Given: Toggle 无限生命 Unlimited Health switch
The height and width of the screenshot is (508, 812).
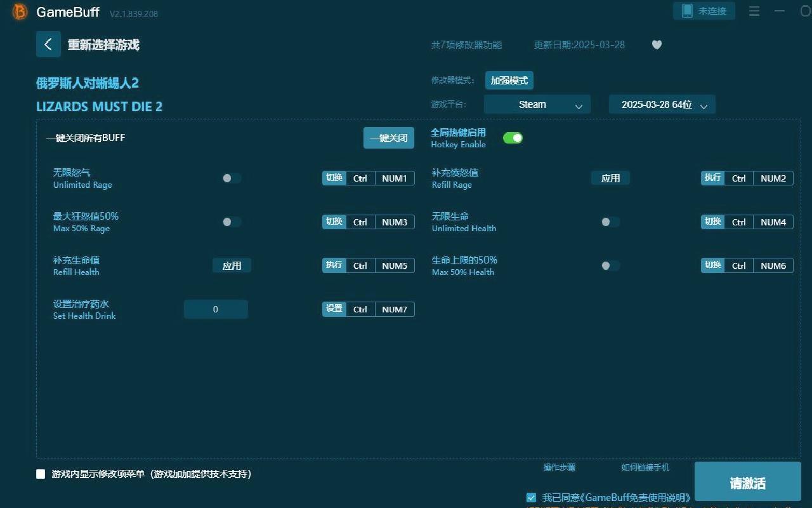Looking at the screenshot, I should (x=610, y=222).
